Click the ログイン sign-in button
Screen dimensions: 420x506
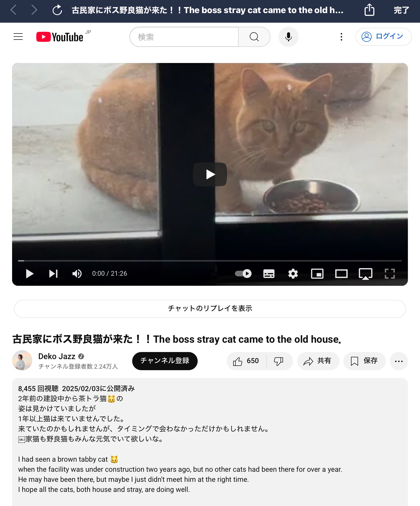tap(383, 37)
